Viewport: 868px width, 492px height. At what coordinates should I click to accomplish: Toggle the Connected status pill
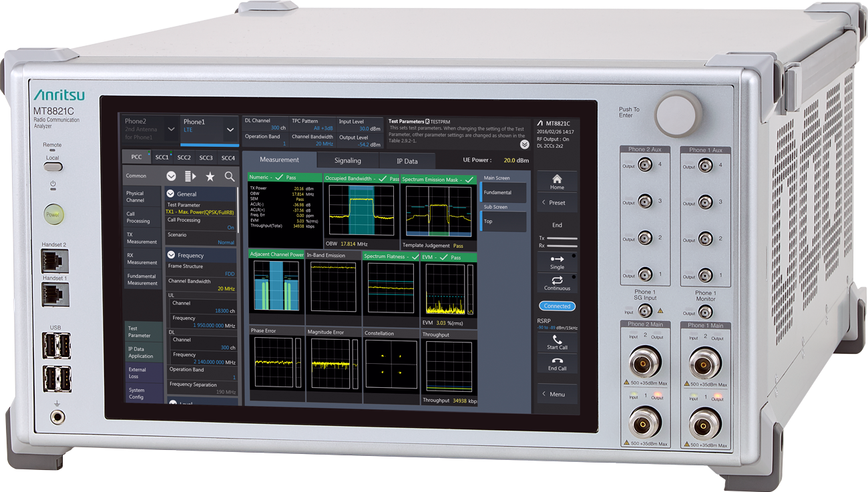coord(557,306)
